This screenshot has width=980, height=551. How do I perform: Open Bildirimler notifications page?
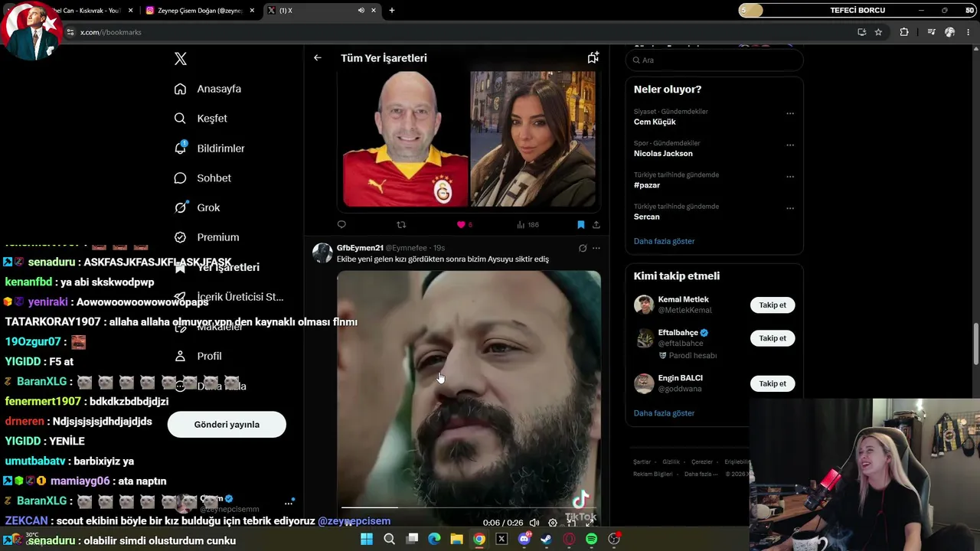tap(209, 148)
